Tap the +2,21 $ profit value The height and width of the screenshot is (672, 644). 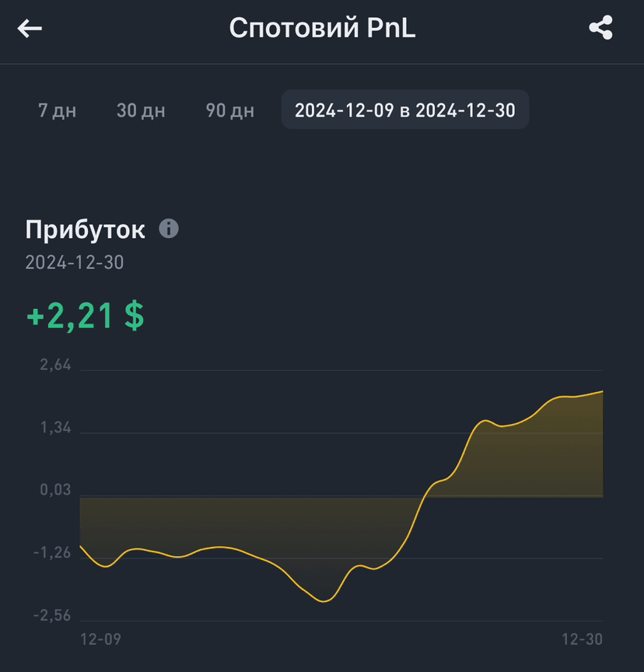tap(86, 316)
